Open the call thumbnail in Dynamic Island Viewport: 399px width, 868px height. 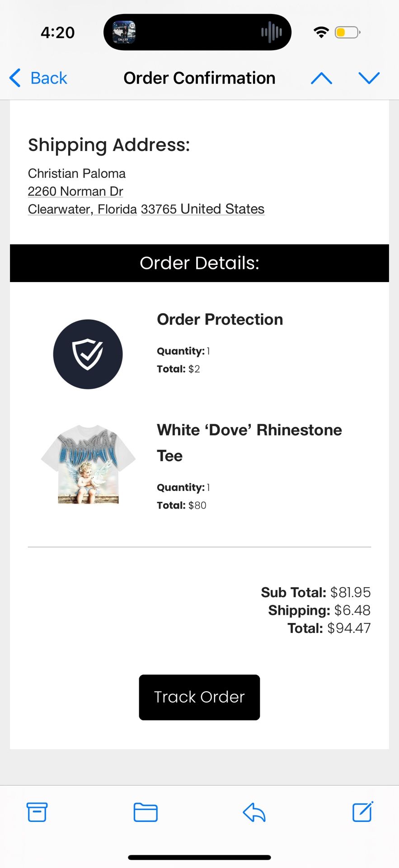[x=124, y=32]
